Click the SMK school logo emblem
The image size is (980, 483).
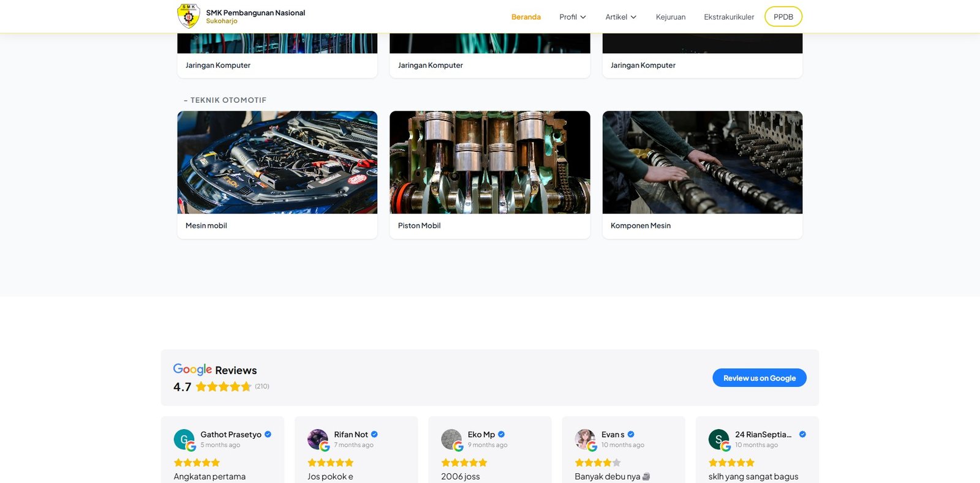tap(189, 16)
